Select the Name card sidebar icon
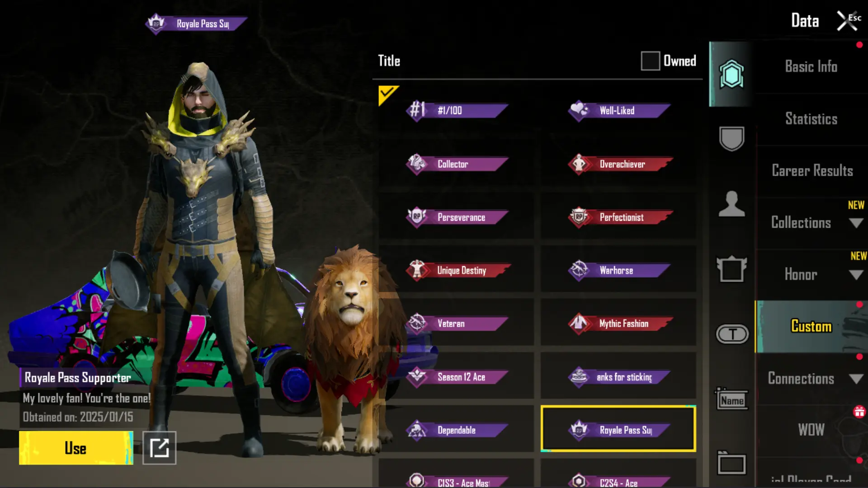868x488 pixels. pos(731,399)
